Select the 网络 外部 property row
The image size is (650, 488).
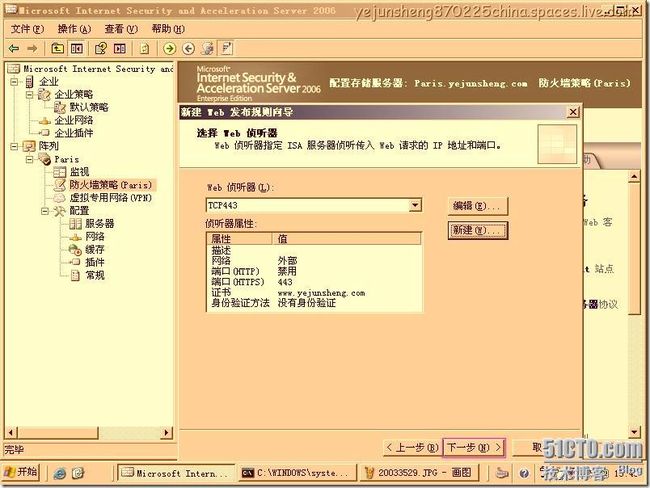point(314,261)
